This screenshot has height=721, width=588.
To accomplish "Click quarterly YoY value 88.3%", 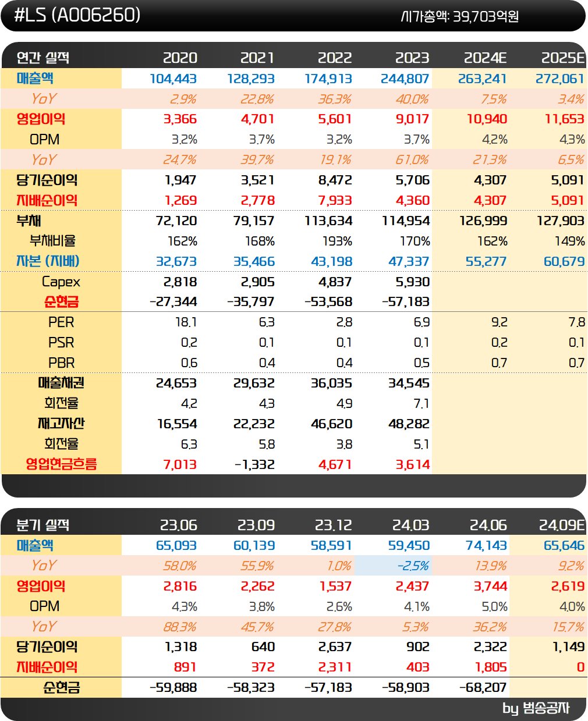I will pos(180,627).
